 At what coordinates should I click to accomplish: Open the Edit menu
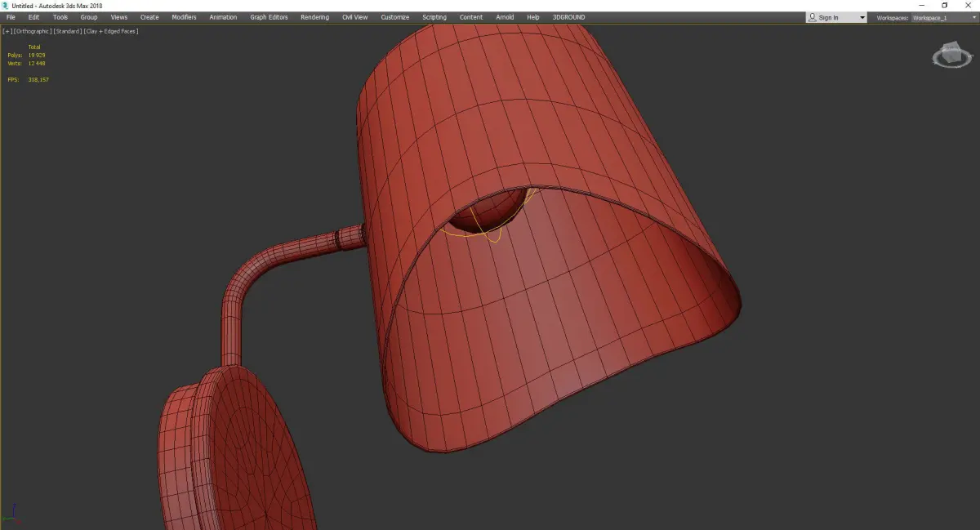point(33,17)
